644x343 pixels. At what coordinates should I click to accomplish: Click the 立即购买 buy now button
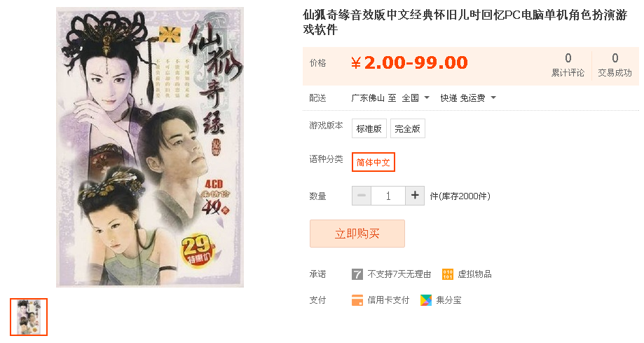[357, 234]
